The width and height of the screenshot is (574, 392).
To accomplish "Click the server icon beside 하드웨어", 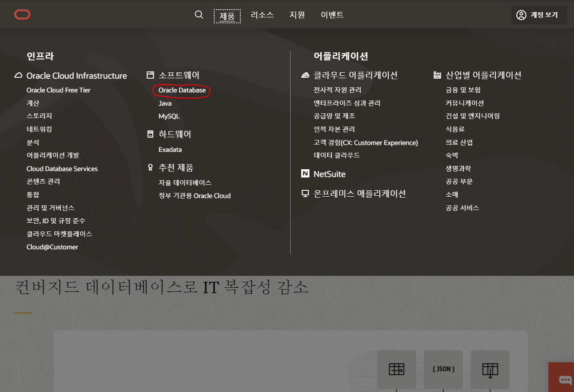I will 150,134.
